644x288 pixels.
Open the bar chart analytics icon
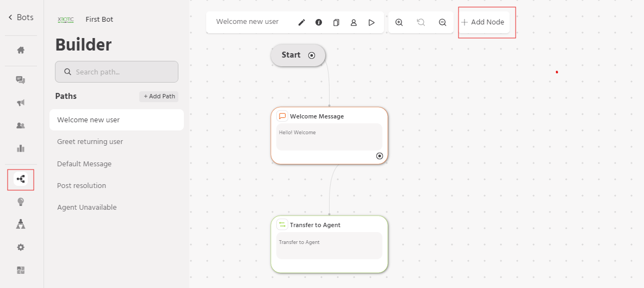[21, 148]
